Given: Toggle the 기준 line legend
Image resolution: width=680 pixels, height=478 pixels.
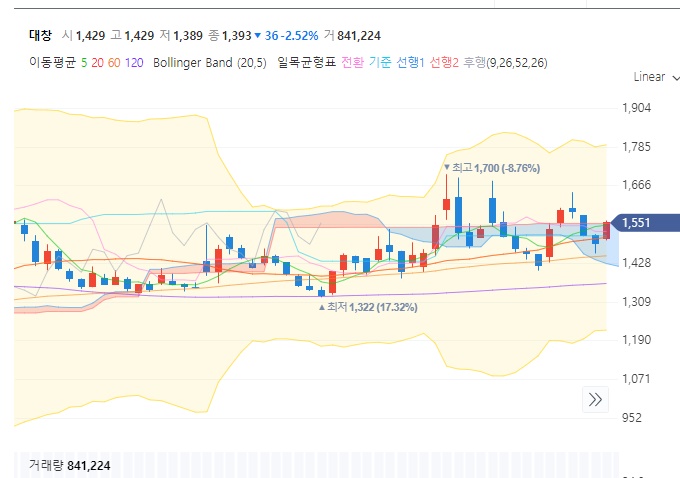Looking at the screenshot, I should [x=380, y=62].
